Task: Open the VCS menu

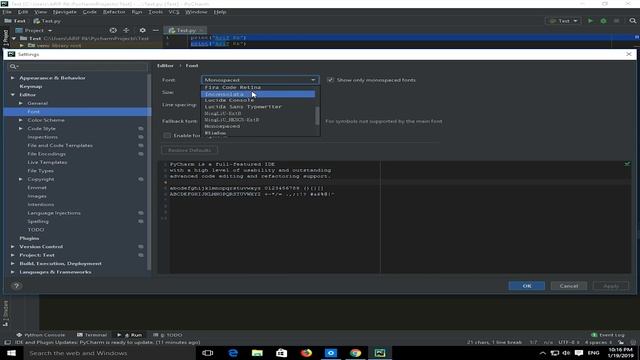Action: 174,12
